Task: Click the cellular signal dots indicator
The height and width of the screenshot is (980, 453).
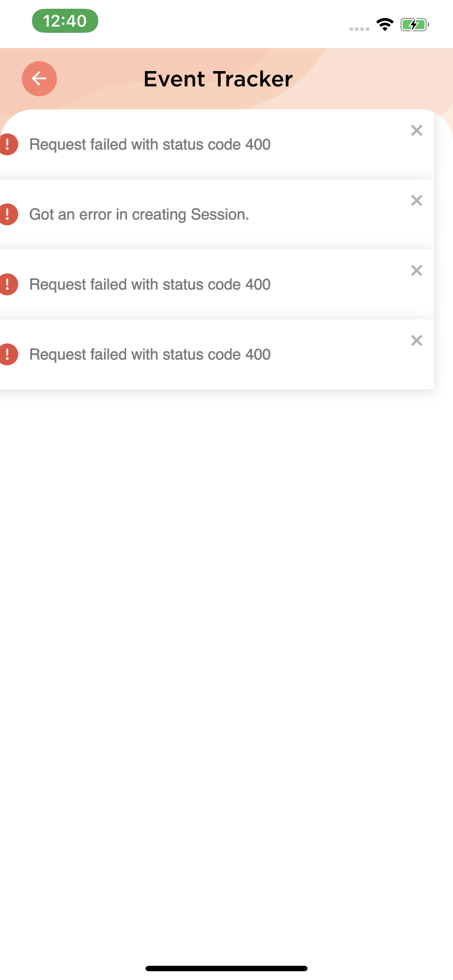Action: [359, 29]
